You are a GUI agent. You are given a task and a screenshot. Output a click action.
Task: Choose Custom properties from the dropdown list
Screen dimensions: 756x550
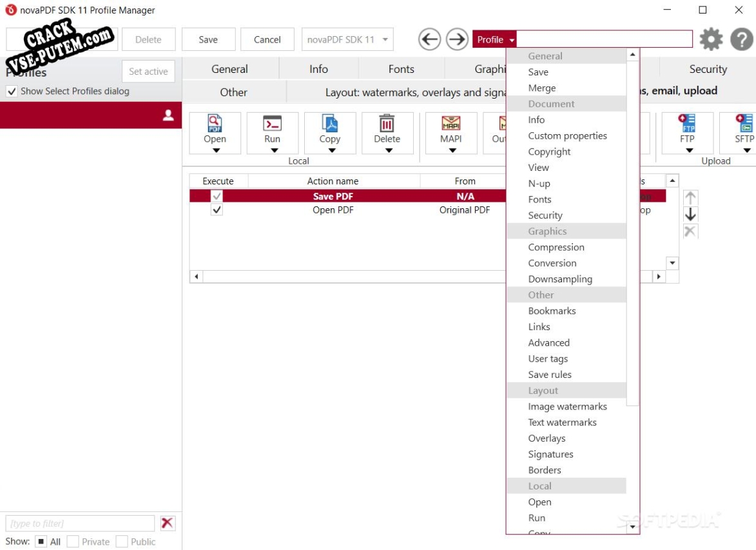(567, 135)
